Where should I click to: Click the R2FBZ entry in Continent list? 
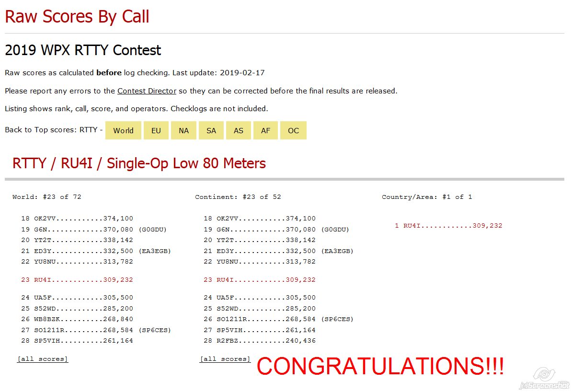point(259,341)
